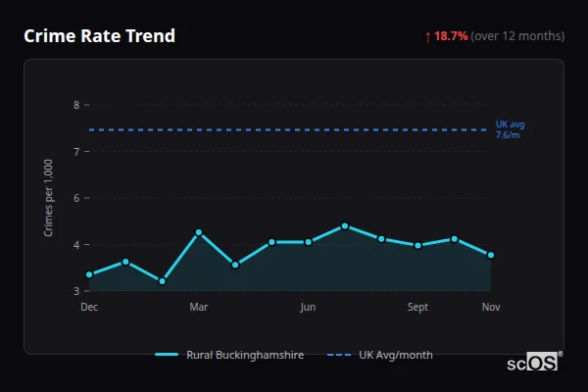
Task: Click the 'Crimes per 1,000' axis title
Action: tap(48, 198)
